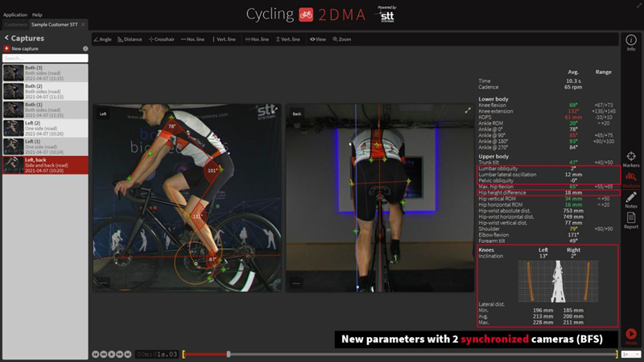Click the captures Search field
The image size is (644, 362).
pos(45,59)
